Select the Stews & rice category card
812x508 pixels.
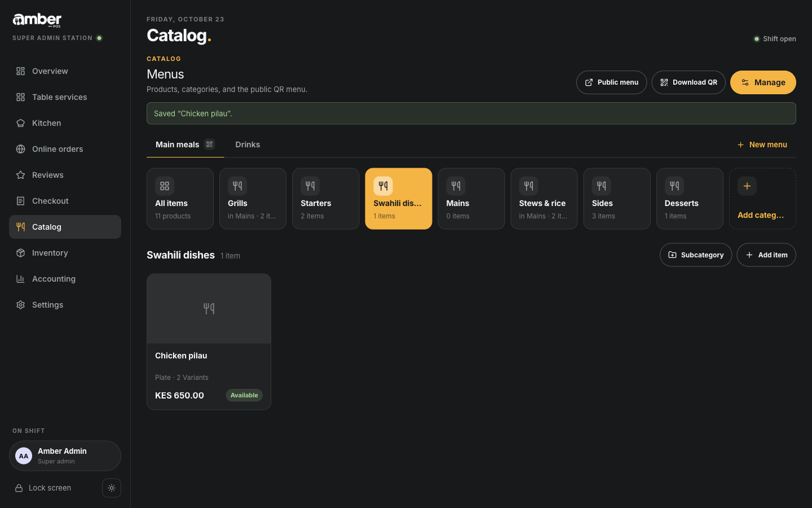(544, 199)
